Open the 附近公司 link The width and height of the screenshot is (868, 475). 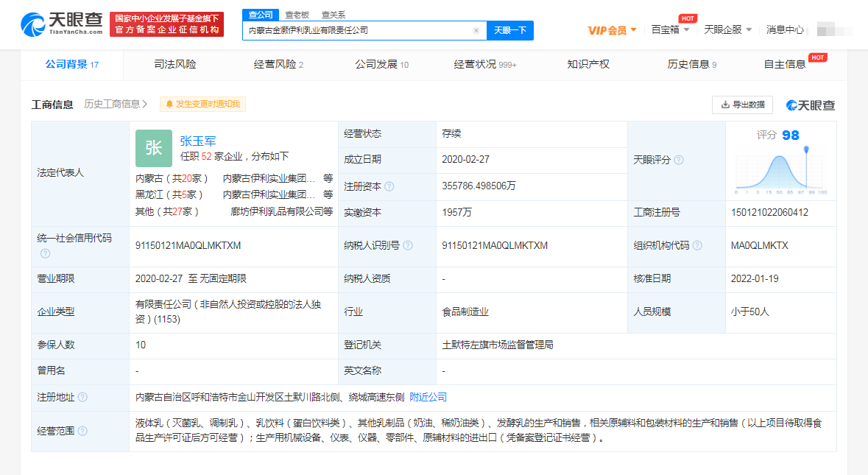click(428, 397)
